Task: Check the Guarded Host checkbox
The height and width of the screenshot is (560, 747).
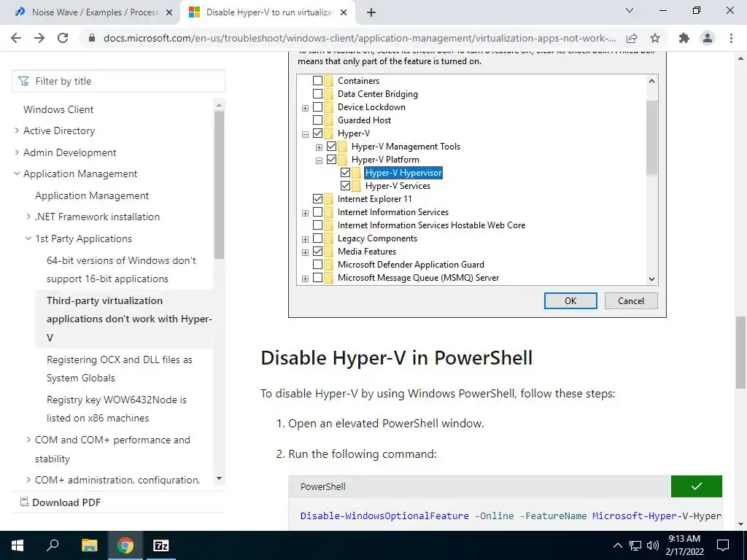Action: tap(317, 120)
